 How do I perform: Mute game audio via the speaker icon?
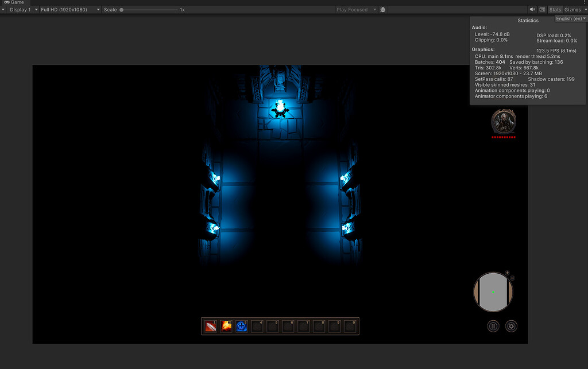click(532, 9)
